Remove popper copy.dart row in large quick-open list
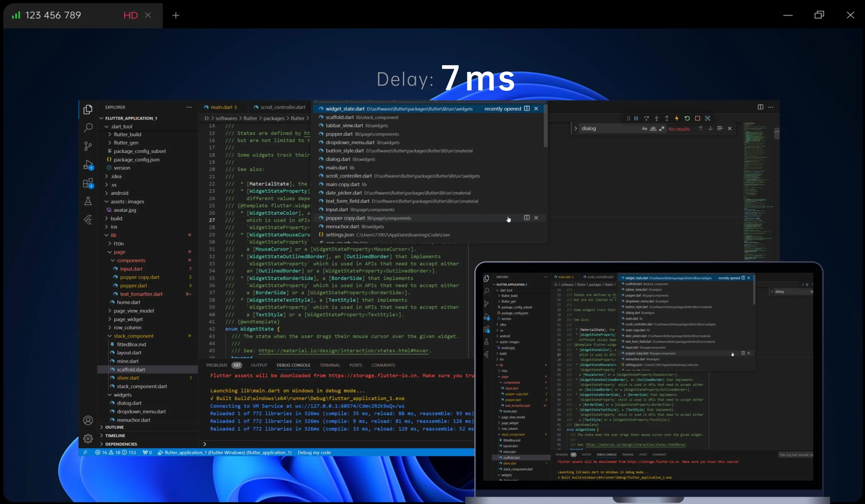Viewport: 865px width, 504px height. [x=536, y=218]
